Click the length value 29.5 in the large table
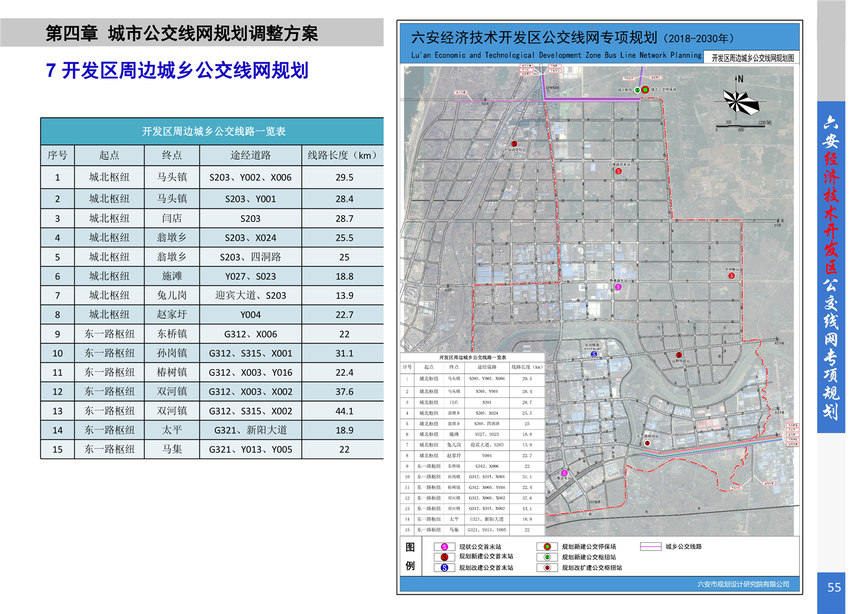This screenshot has width=868, height=614. [x=345, y=177]
